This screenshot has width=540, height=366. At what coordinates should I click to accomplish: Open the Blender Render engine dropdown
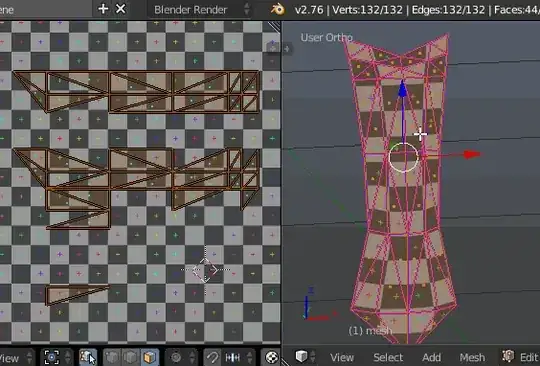point(200,9)
